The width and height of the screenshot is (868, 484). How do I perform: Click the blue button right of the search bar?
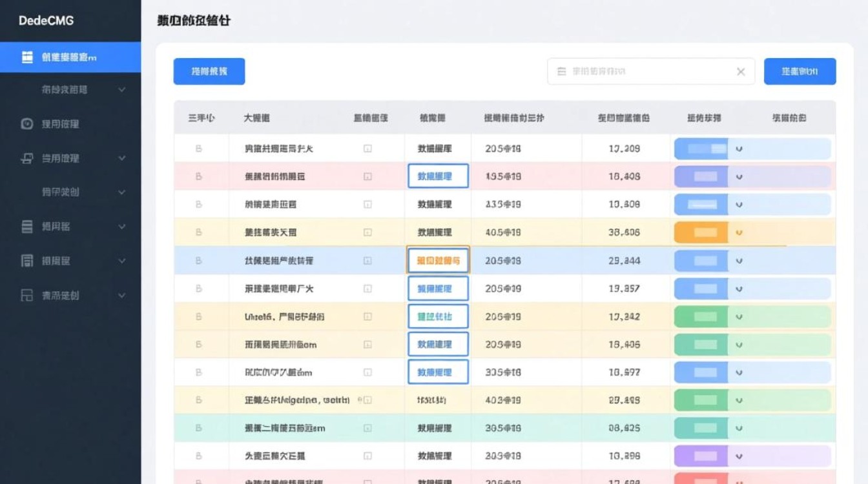coord(800,71)
